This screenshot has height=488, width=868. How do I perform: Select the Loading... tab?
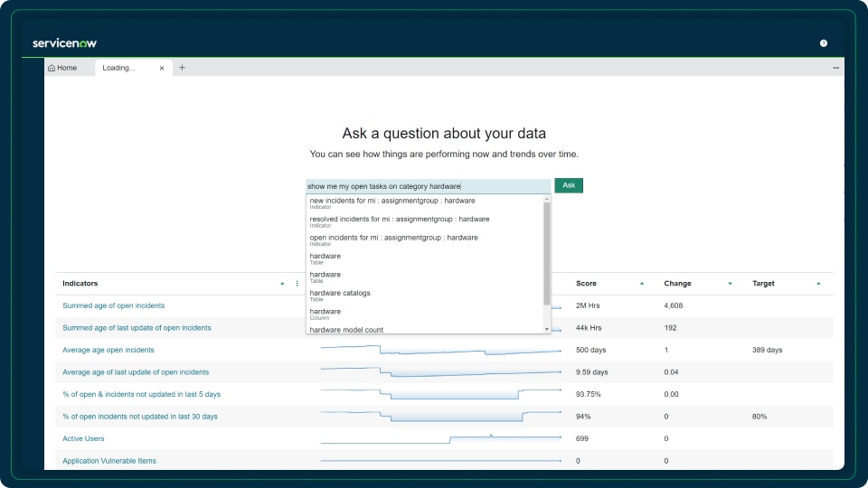tap(119, 68)
